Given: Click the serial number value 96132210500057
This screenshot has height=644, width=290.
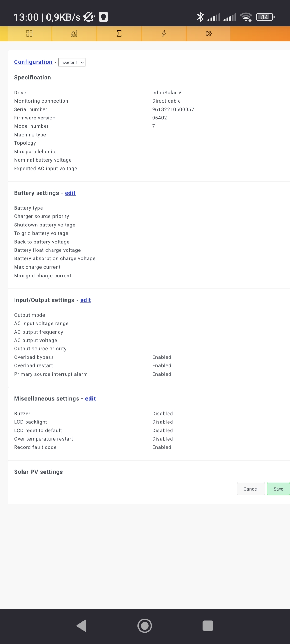Looking at the screenshot, I should coord(173,109).
